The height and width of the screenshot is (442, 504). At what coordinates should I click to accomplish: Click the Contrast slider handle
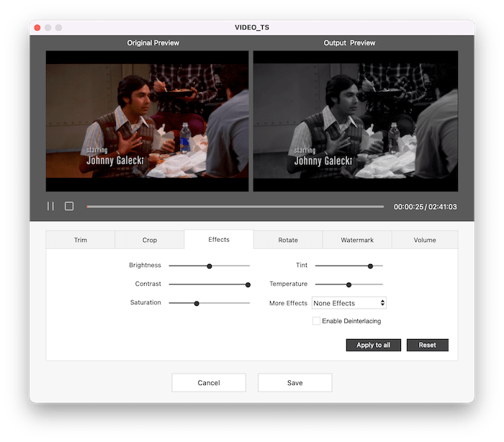click(248, 284)
